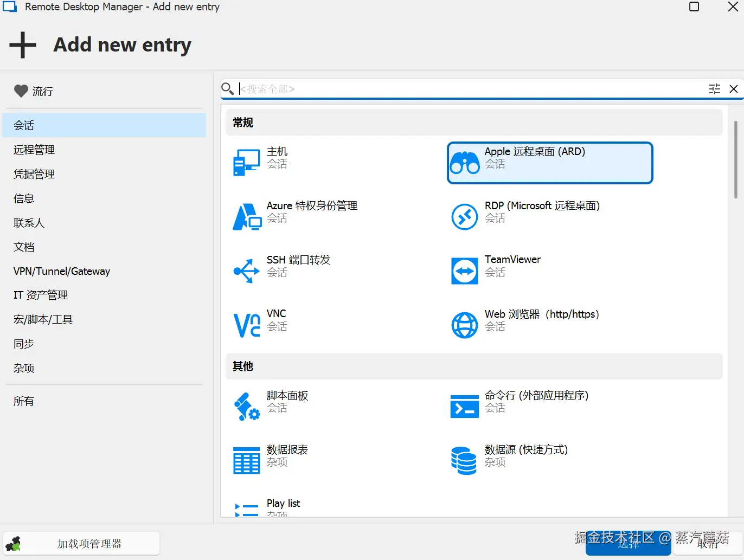
Task: Click the 'RDP (Microsoft 远程桌面)' label
Action: pos(542,206)
